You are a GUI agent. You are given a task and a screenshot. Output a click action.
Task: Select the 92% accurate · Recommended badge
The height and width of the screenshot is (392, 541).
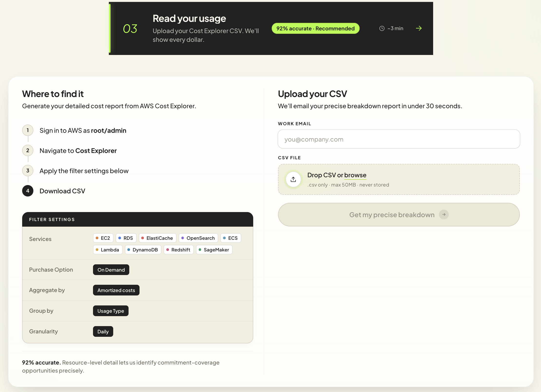click(x=316, y=28)
